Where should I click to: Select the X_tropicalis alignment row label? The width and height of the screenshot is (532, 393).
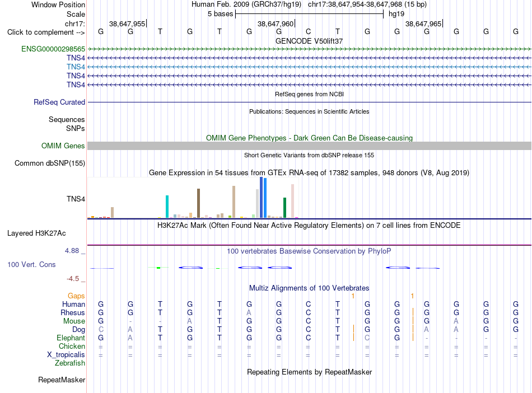[66, 355]
